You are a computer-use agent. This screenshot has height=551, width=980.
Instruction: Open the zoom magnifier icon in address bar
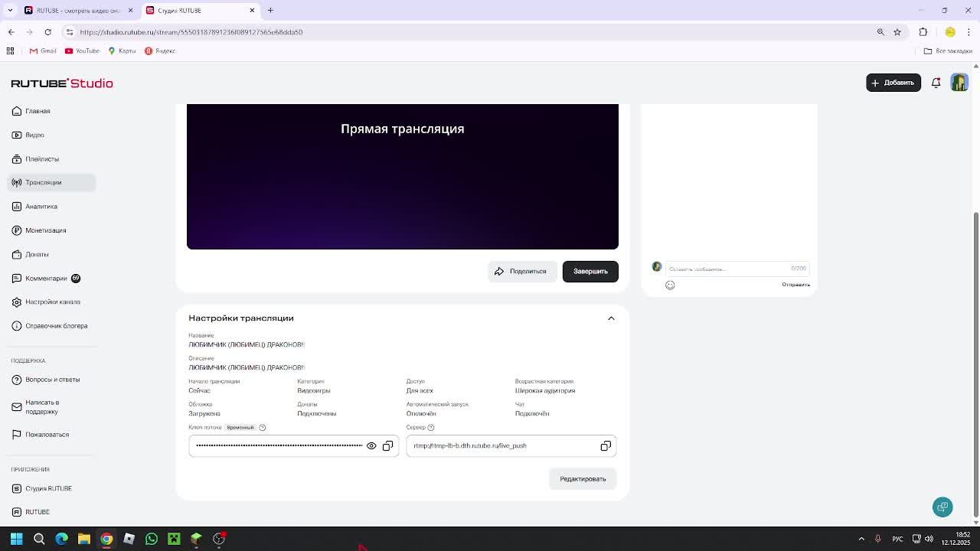pyautogui.click(x=880, y=32)
